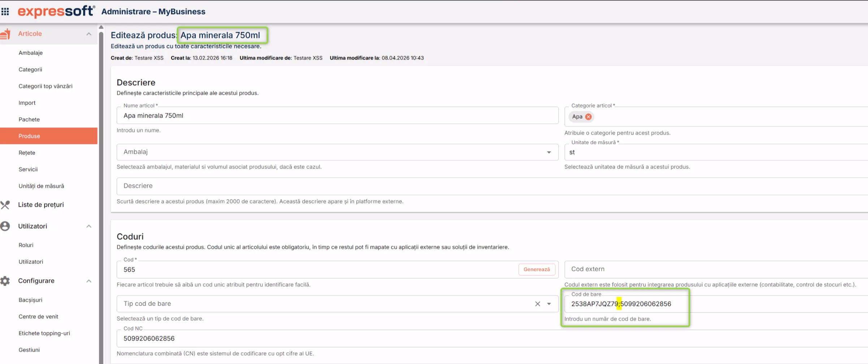The height and width of the screenshot is (364, 868).
Task: Select the Produse menu item
Action: point(49,136)
